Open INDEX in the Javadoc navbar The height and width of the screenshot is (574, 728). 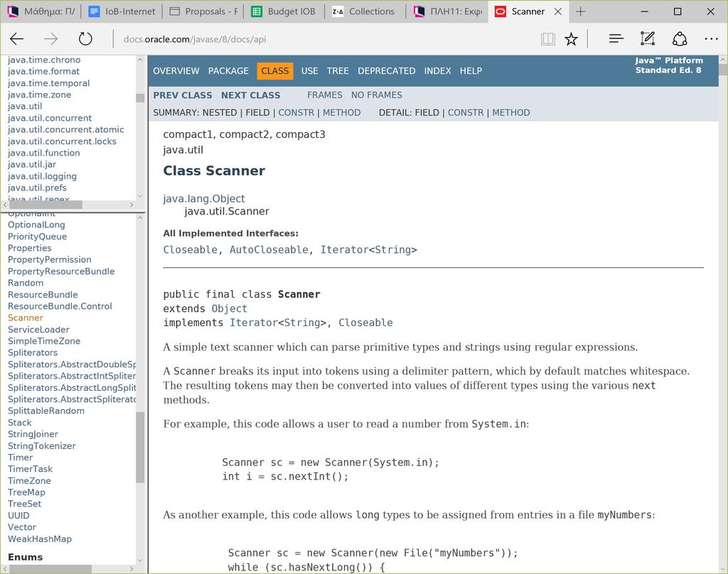pos(437,71)
